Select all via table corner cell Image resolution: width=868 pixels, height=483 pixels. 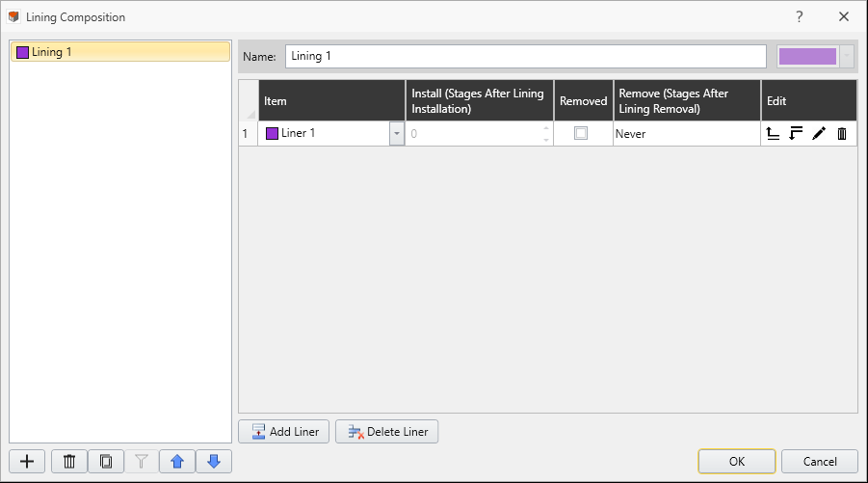[249, 101]
